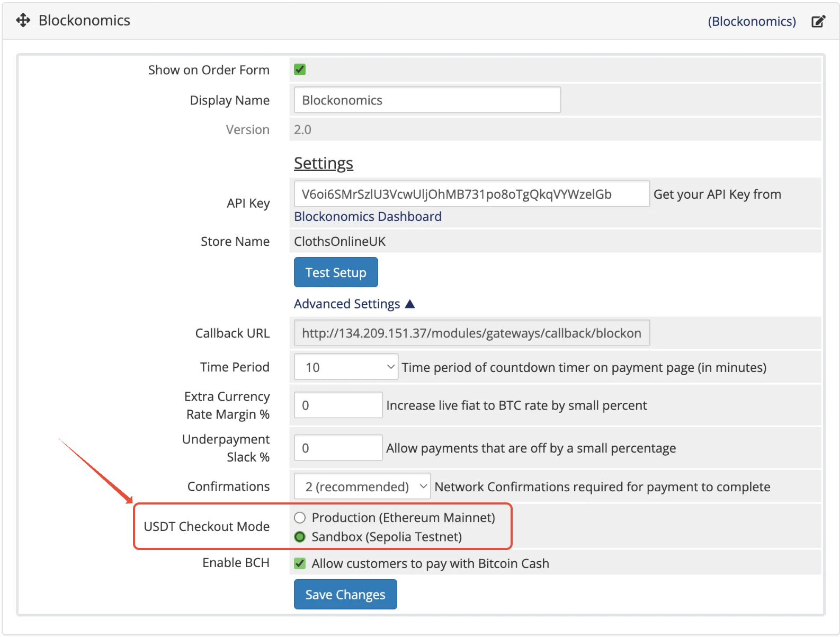Click the Confirmations field label
840x637 pixels.
pyautogui.click(x=229, y=486)
